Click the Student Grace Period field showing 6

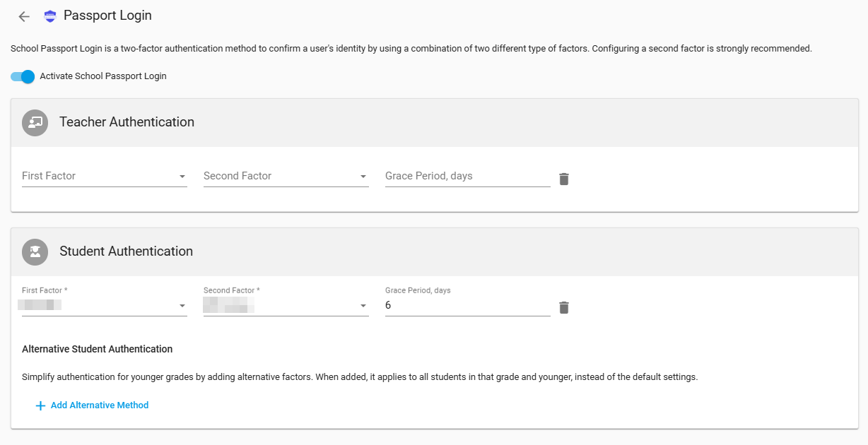point(468,305)
